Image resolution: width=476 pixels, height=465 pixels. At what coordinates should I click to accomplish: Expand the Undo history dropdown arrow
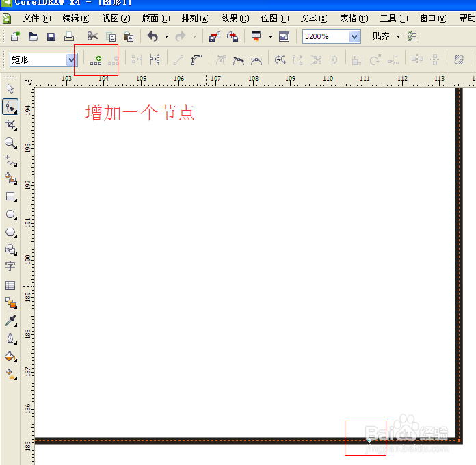click(166, 37)
